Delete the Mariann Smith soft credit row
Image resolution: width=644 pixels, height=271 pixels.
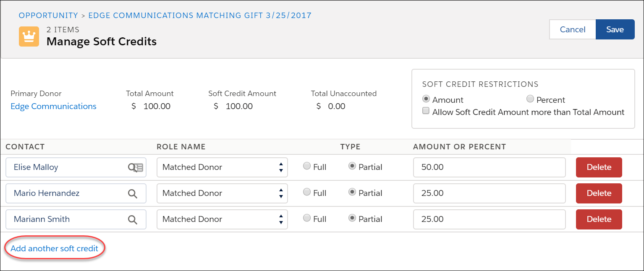[x=599, y=219]
